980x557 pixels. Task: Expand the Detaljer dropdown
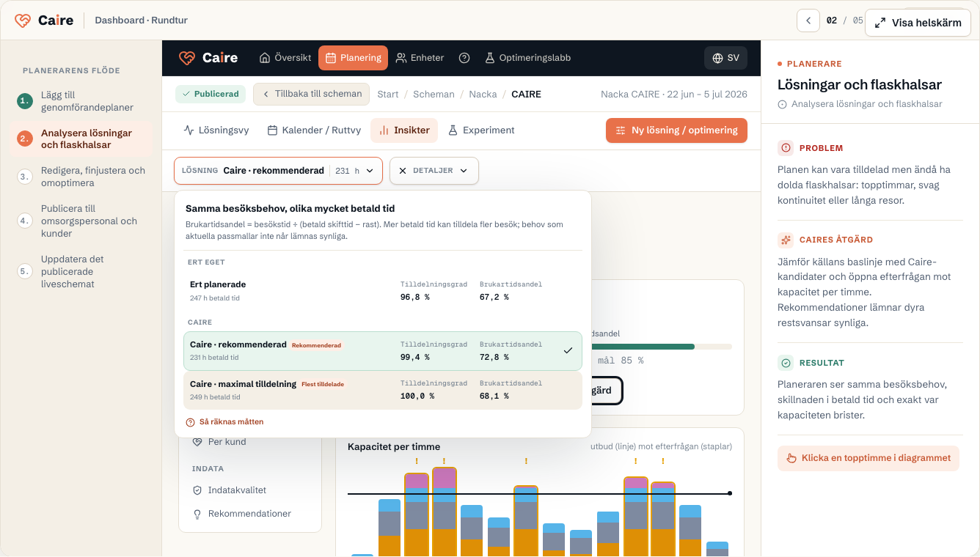pos(434,171)
